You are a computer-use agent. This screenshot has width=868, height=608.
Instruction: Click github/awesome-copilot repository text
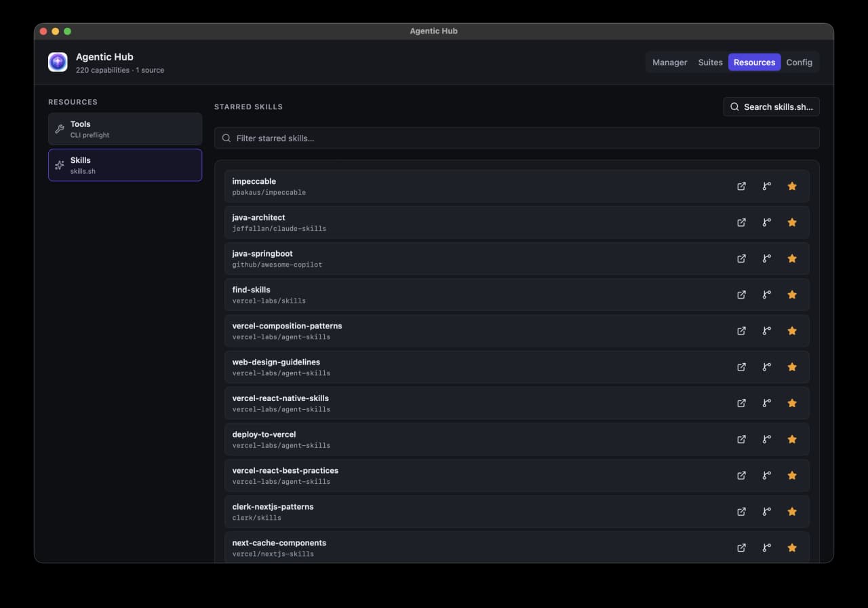coord(277,265)
